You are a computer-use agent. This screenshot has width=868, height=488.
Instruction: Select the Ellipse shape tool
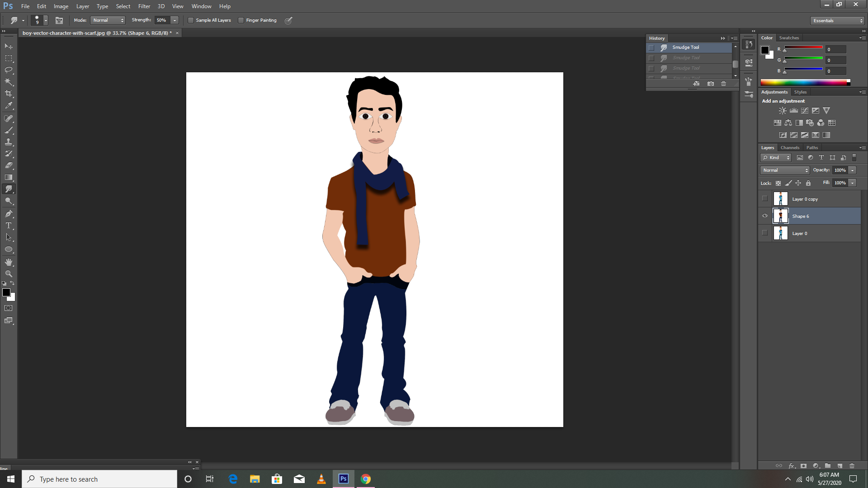tap(9, 249)
